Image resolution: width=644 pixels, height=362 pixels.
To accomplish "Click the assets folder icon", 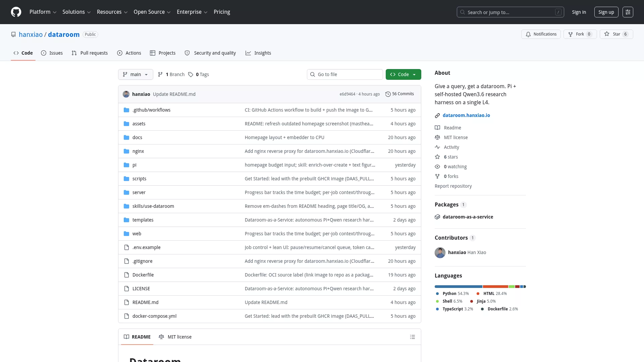I will click(x=126, y=124).
